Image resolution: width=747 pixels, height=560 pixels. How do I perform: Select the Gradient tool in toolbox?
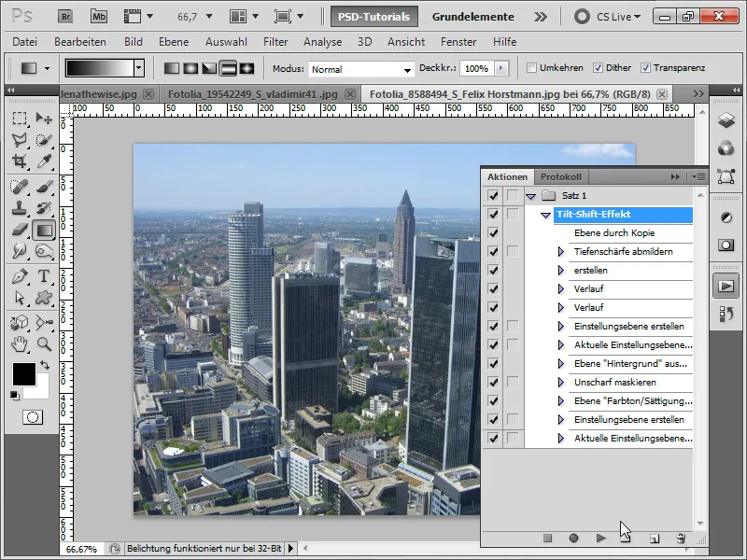pos(44,230)
